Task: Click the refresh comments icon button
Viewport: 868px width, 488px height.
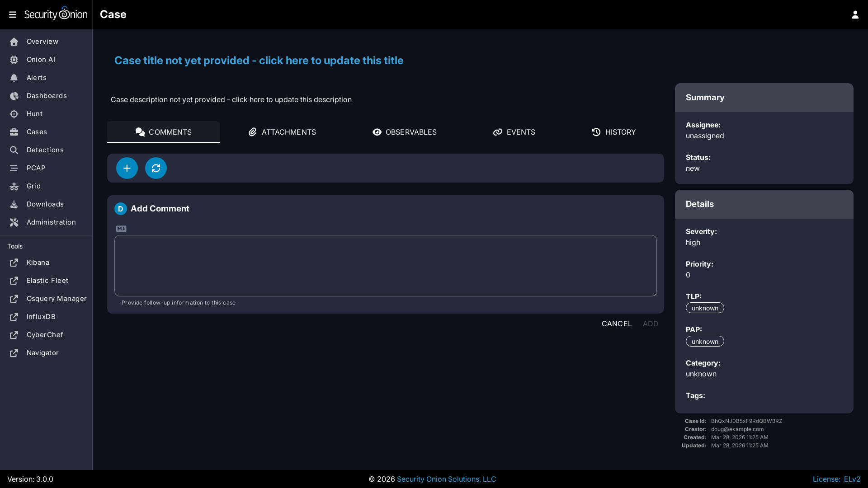Action: 156,168
